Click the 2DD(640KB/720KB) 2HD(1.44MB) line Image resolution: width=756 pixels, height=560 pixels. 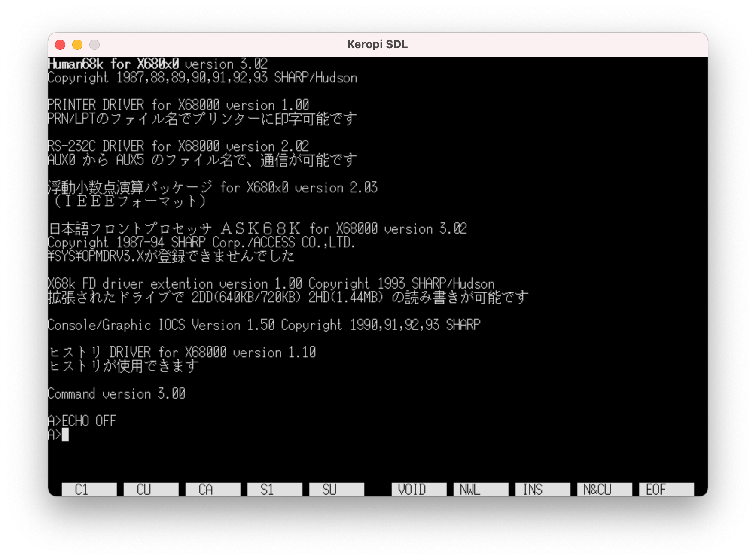tap(288, 297)
